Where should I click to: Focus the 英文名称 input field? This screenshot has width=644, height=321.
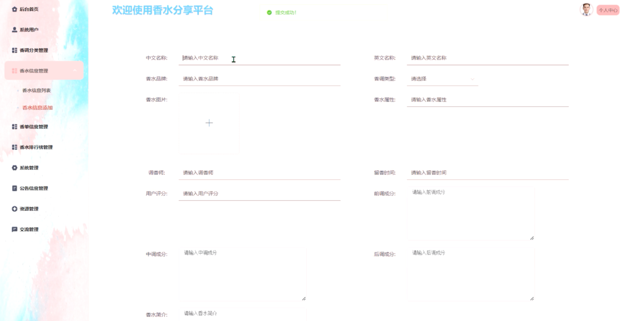[488, 58]
